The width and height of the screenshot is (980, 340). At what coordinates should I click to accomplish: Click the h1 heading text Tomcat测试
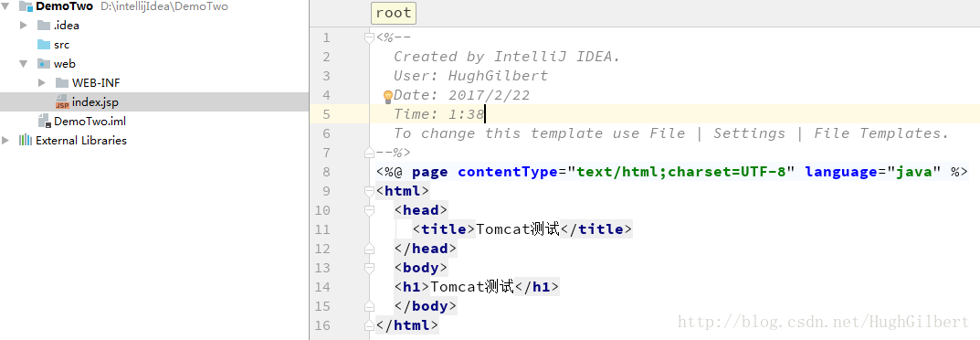coord(472,287)
